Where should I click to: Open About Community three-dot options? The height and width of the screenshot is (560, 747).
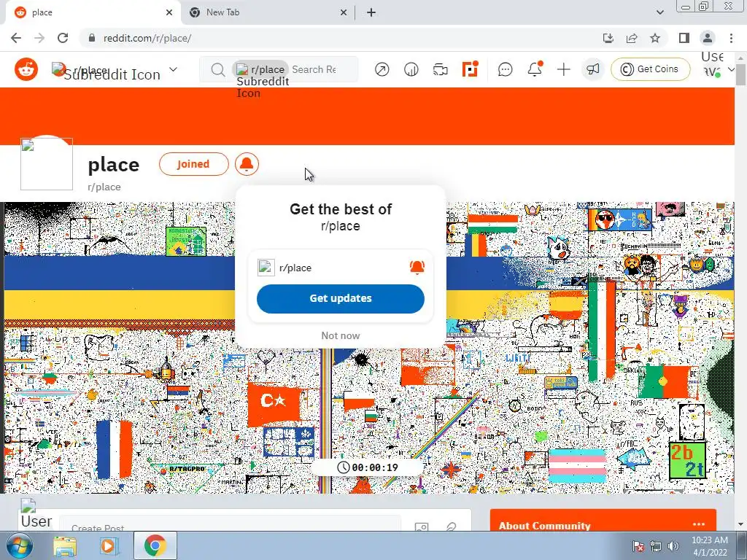coord(698,524)
